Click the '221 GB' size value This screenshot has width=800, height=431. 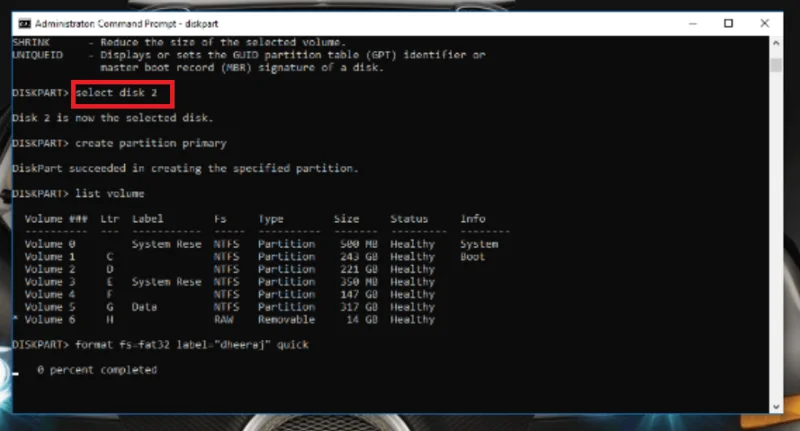359,269
